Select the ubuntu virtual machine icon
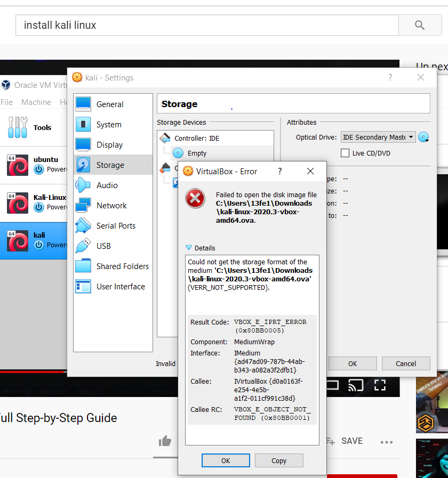448x478 pixels. point(18,165)
